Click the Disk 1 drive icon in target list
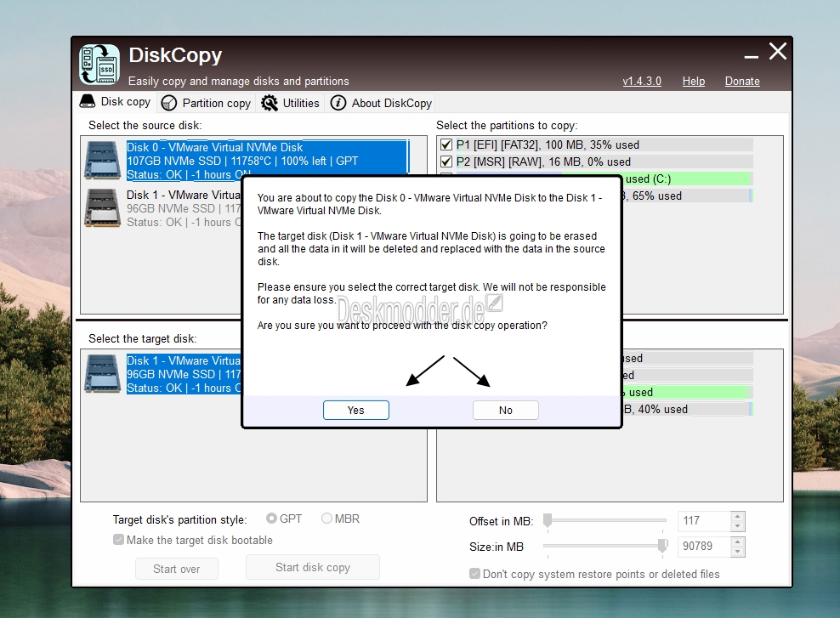Screen dimensions: 840x618 click(102, 373)
